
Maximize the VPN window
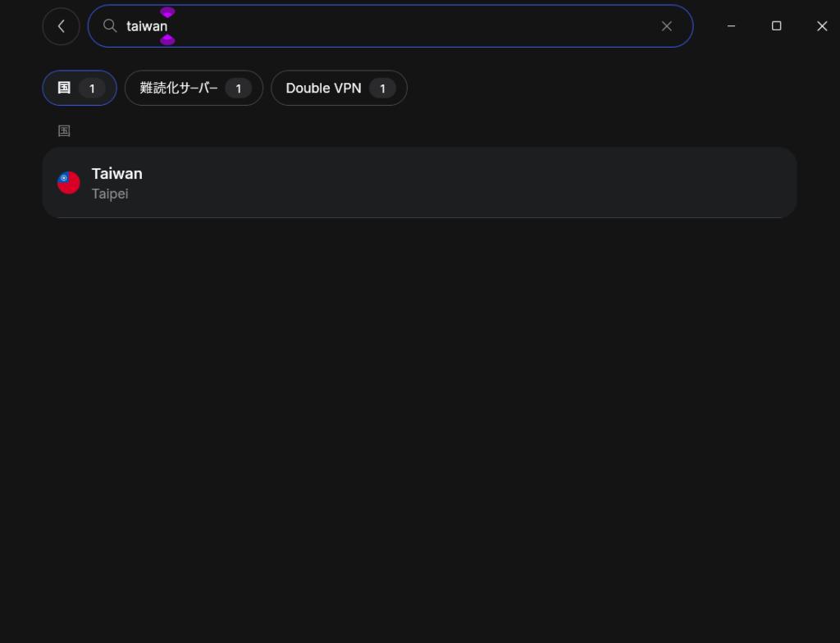point(776,26)
